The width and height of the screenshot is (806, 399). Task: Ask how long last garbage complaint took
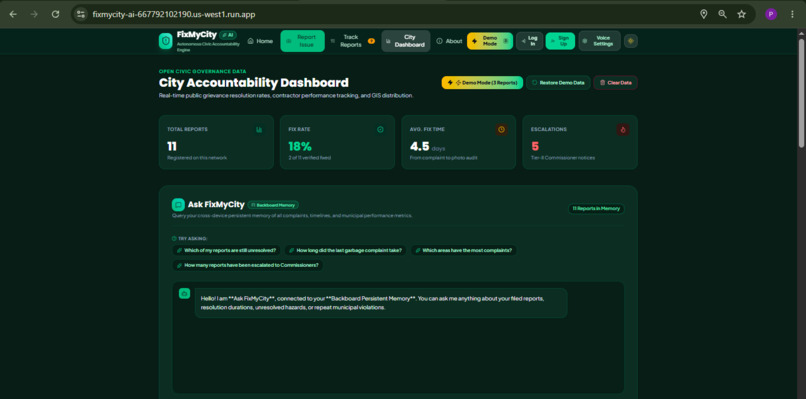coord(345,250)
